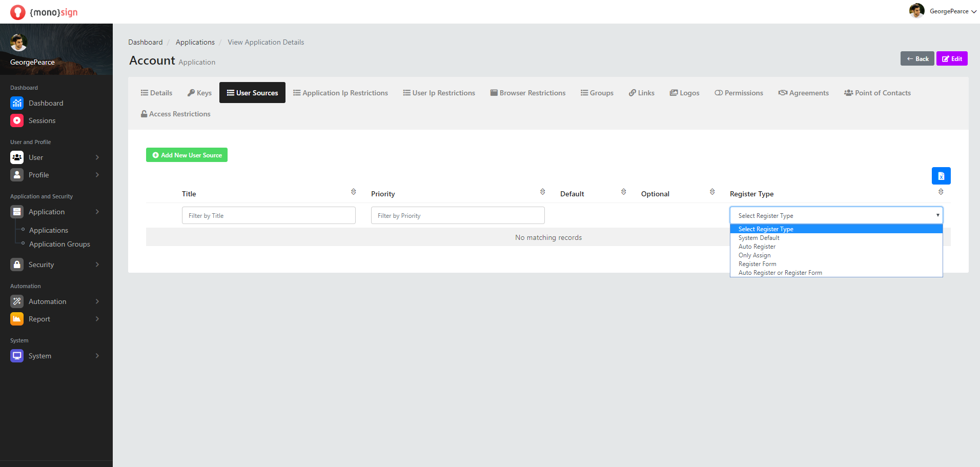Screen dimensions: 980x467
Task: Open the Browser Restrictions tab
Action: click(x=527, y=93)
